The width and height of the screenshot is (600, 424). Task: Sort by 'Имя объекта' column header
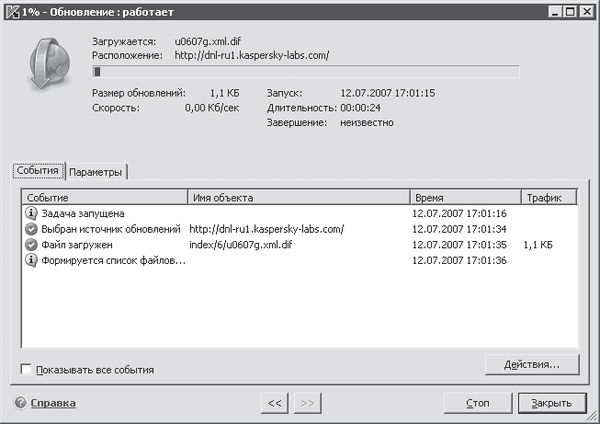tap(298, 198)
